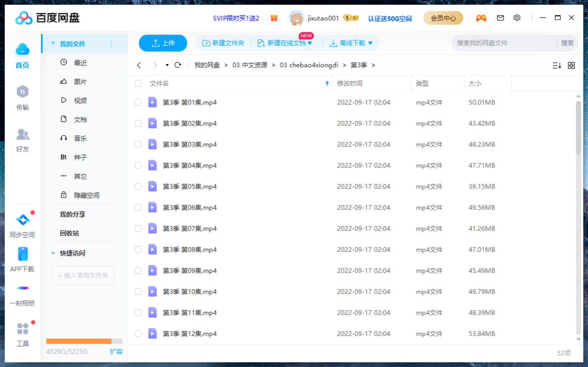Open the 一刻相册 album icon

tap(23, 288)
